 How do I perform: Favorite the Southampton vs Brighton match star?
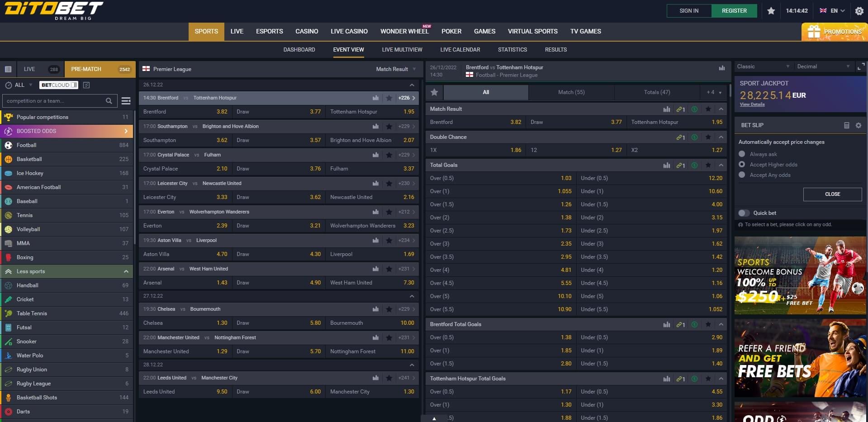click(x=389, y=126)
